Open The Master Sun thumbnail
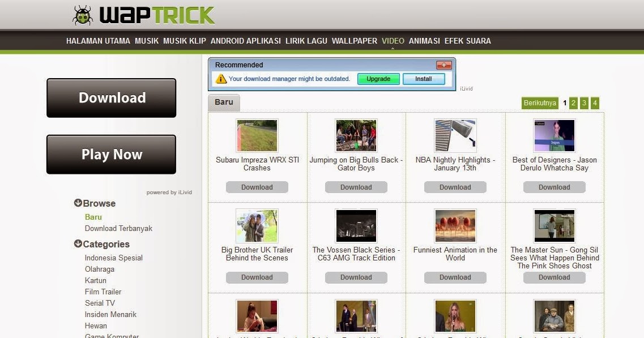 tap(555, 226)
